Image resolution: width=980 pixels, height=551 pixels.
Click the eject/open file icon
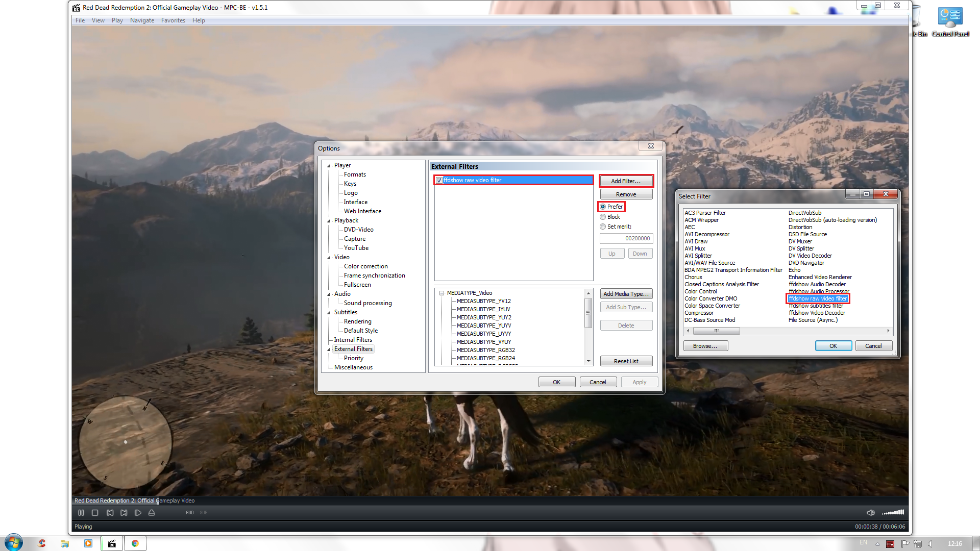pos(152,513)
